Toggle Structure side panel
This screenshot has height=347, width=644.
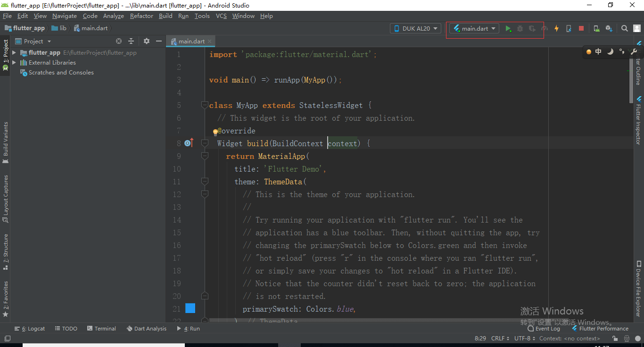(x=6, y=252)
